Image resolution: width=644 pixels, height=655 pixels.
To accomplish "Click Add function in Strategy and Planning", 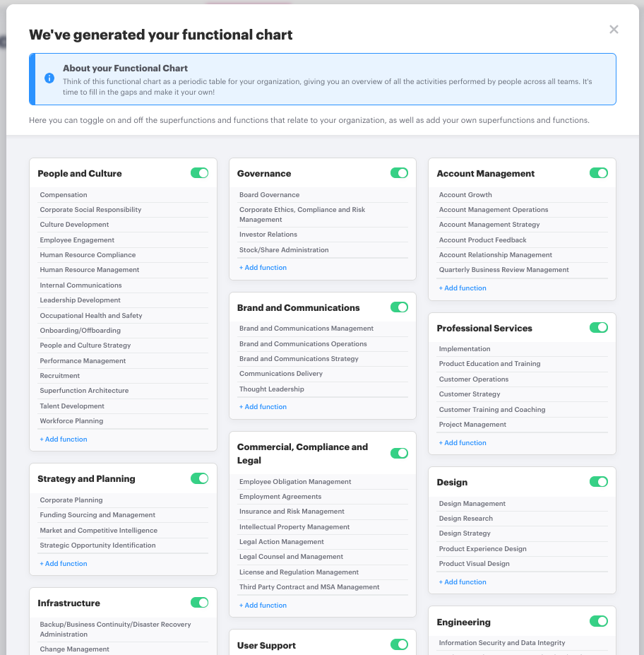I will point(63,563).
